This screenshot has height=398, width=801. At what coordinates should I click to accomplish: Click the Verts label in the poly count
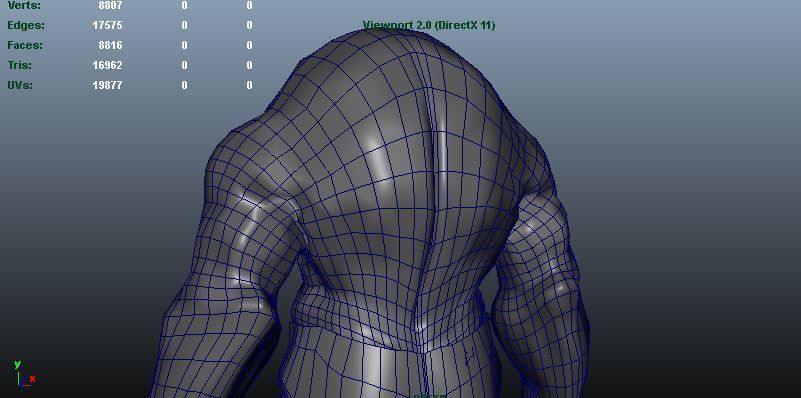click(x=24, y=6)
